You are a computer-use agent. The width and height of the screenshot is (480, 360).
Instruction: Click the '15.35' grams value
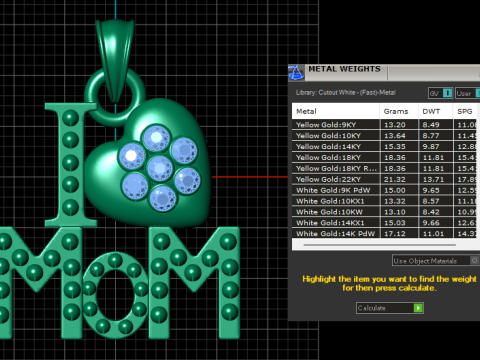click(x=395, y=147)
